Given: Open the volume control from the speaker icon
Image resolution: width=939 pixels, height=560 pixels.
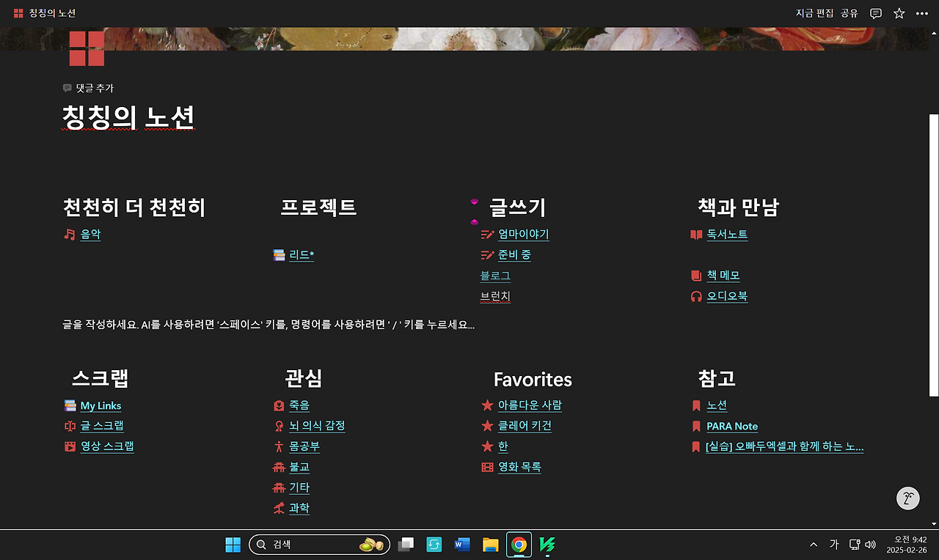Looking at the screenshot, I should [x=872, y=545].
